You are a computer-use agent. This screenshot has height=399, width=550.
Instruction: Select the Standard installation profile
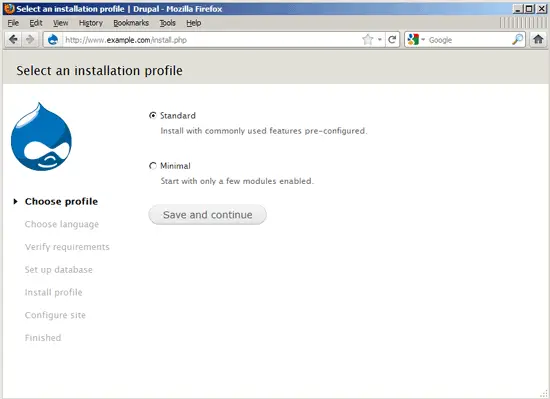[153, 115]
